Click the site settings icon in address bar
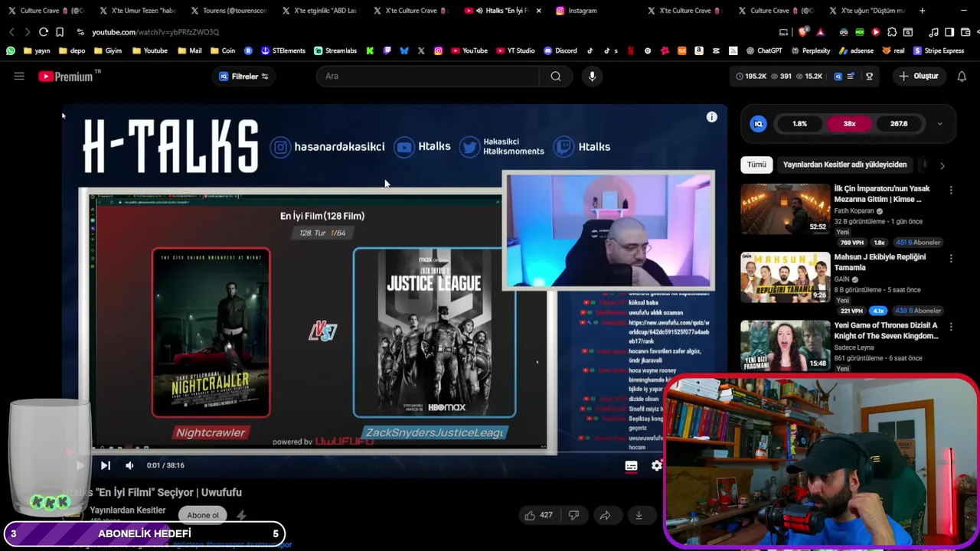Image resolution: width=980 pixels, height=551 pixels. pos(80,32)
